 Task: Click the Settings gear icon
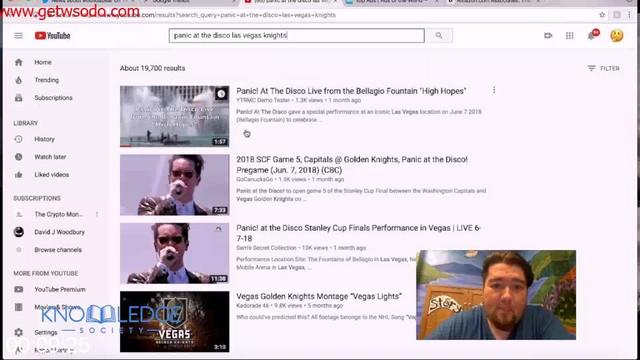pos(19,332)
